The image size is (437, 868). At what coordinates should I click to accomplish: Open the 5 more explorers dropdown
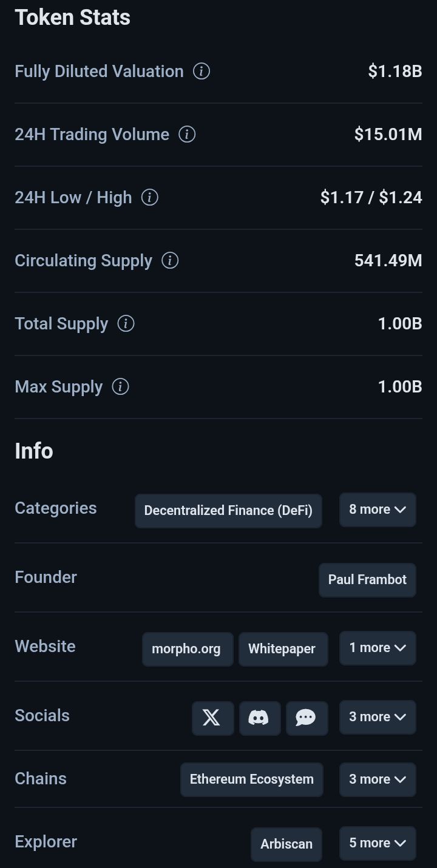pyautogui.click(x=378, y=843)
